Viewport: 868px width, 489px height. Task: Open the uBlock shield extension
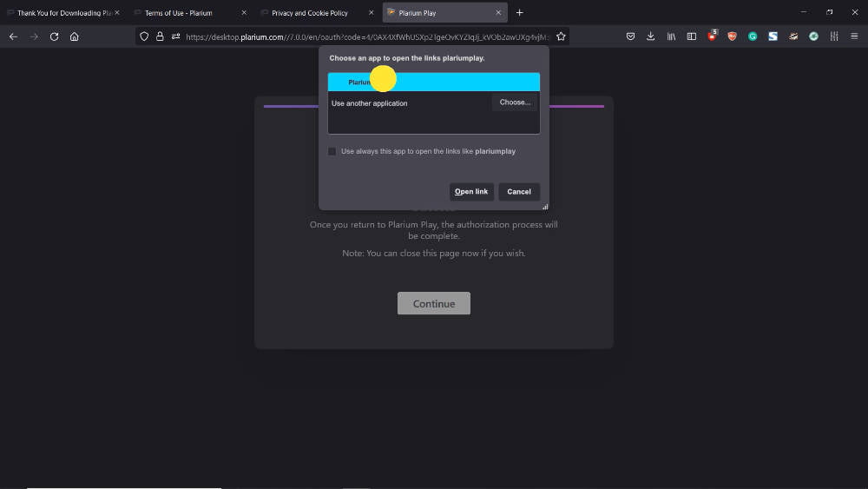pyautogui.click(x=733, y=36)
